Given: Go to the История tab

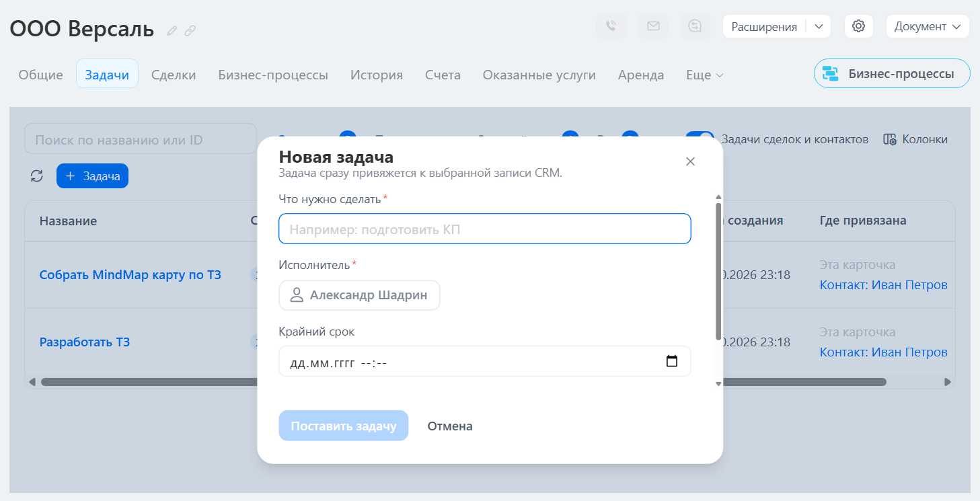Looking at the screenshot, I should (377, 75).
